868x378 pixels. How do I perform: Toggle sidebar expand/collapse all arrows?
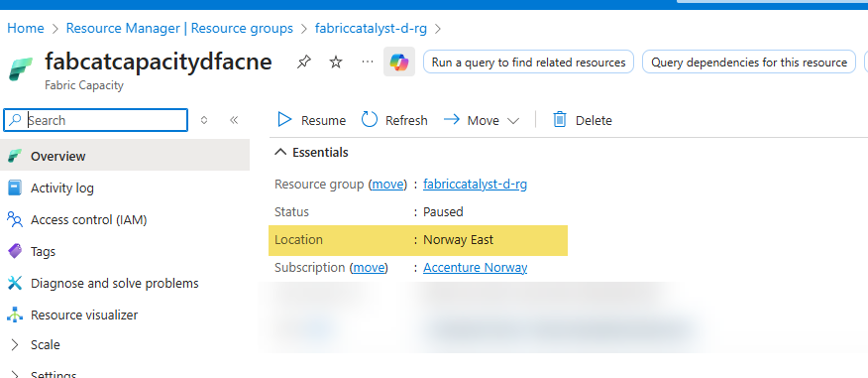pos(204,120)
